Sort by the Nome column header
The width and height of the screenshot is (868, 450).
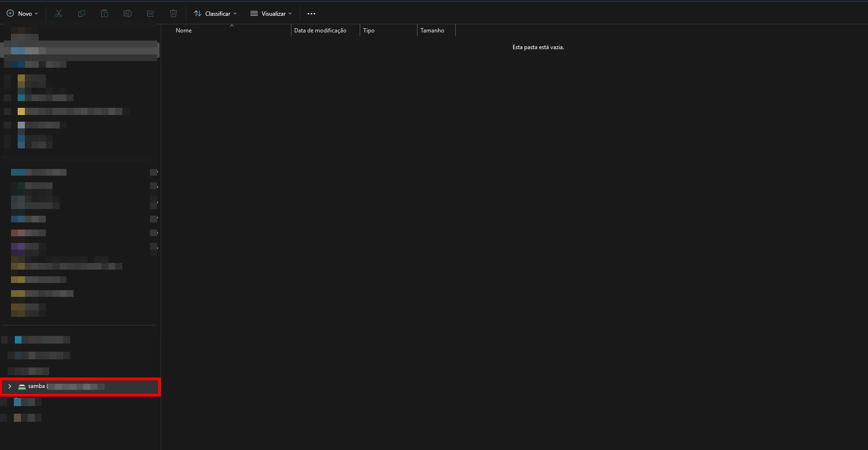click(x=184, y=31)
